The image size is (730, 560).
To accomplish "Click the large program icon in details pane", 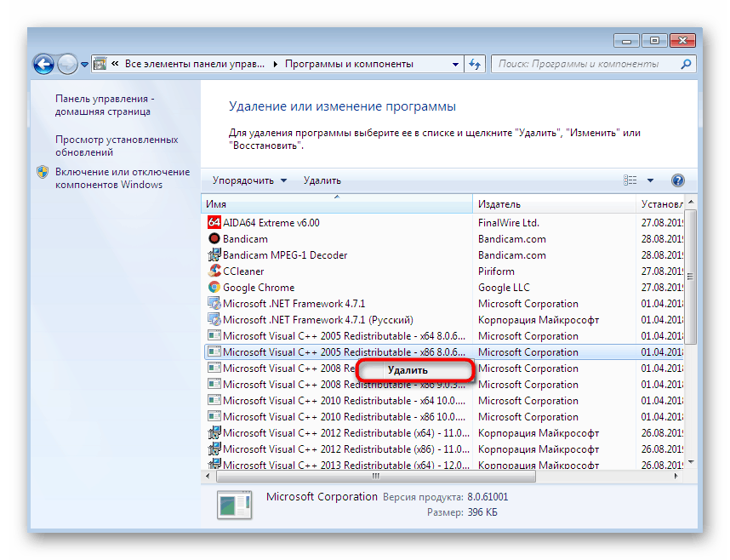I will coord(234,505).
